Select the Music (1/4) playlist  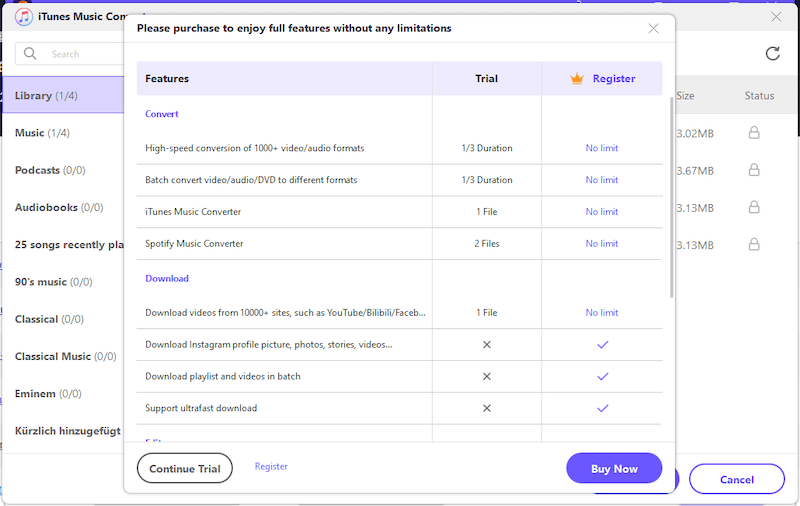[42, 133]
